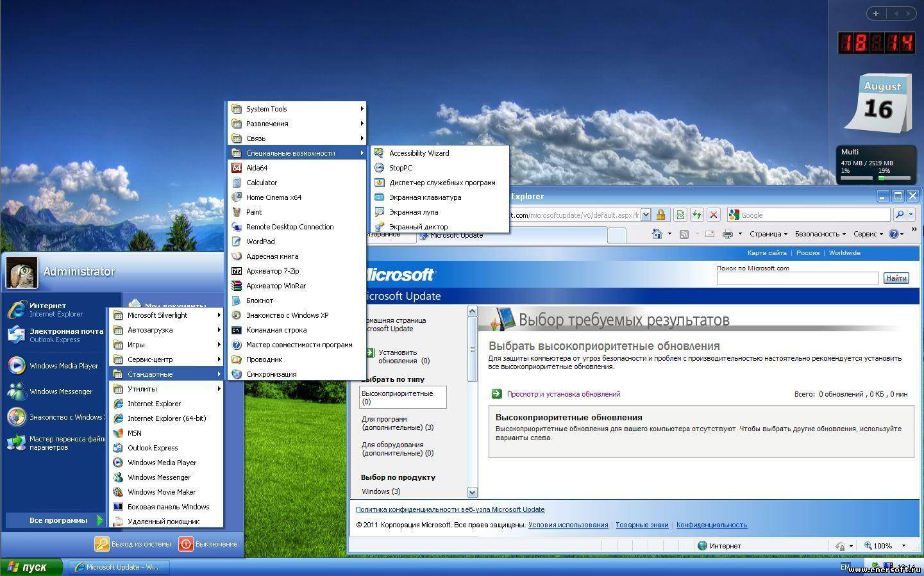
Task: Click the security lock icon in address bar
Action: (660, 215)
